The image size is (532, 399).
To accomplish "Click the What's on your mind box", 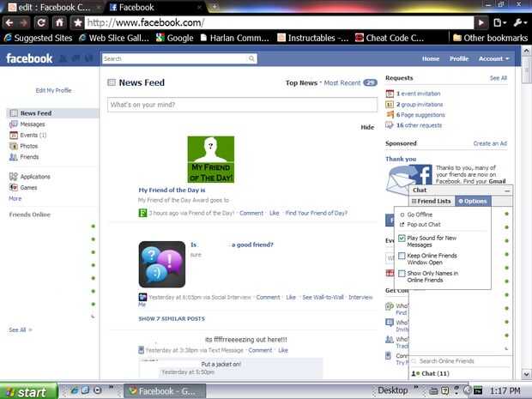I will click(242, 105).
